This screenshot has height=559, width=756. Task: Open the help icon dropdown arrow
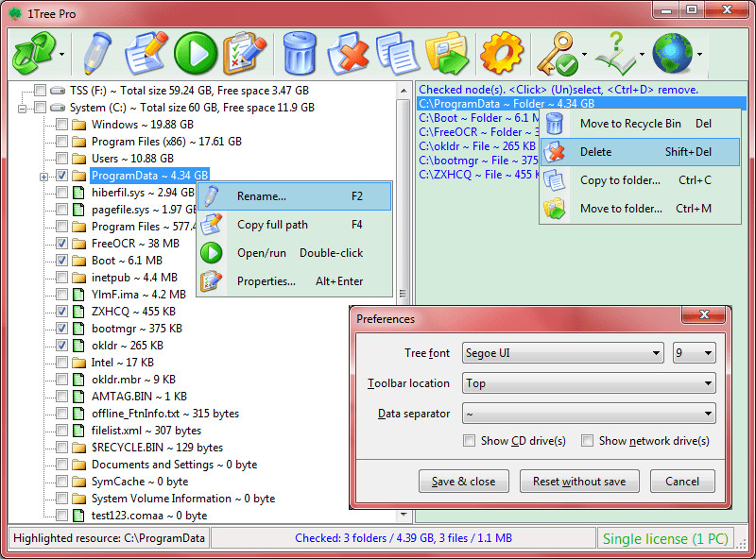tap(642, 55)
